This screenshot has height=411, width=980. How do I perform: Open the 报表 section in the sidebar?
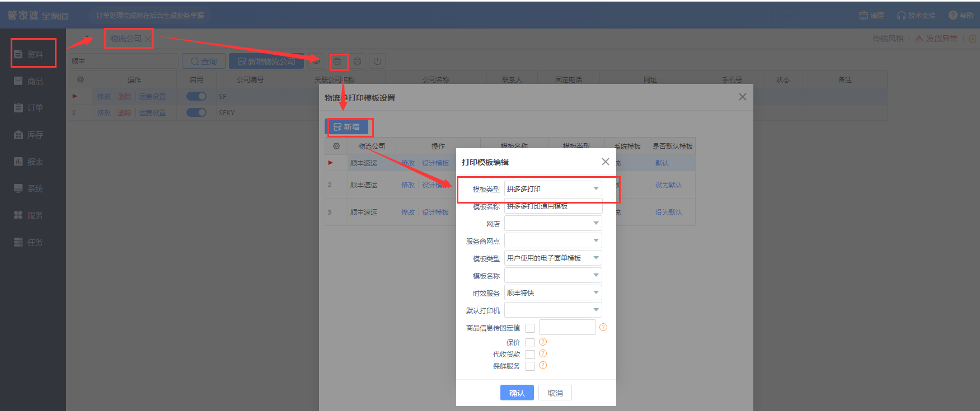29,162
